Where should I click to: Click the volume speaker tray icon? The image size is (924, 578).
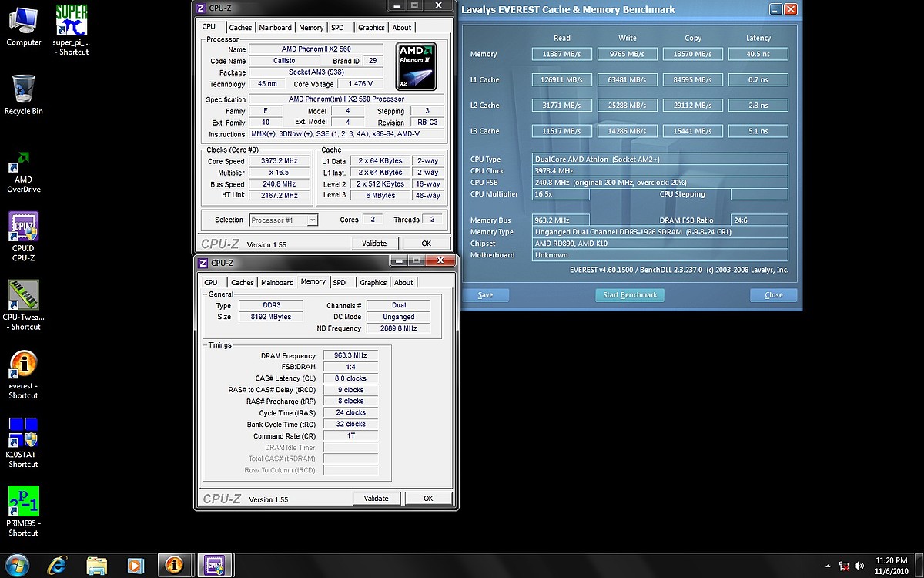[x=859, y=566]
